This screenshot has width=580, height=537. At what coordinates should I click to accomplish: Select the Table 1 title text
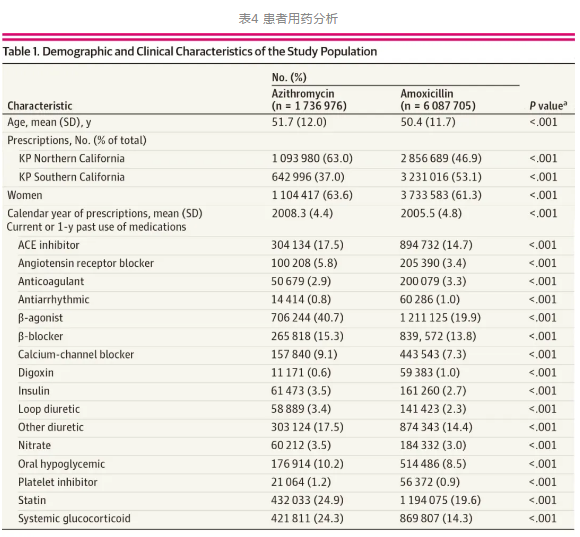pos(190,51)
